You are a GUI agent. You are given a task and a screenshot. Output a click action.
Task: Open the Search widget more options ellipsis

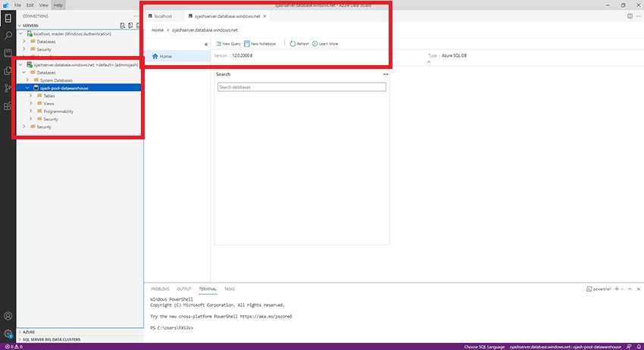click(x=386, y=74)
